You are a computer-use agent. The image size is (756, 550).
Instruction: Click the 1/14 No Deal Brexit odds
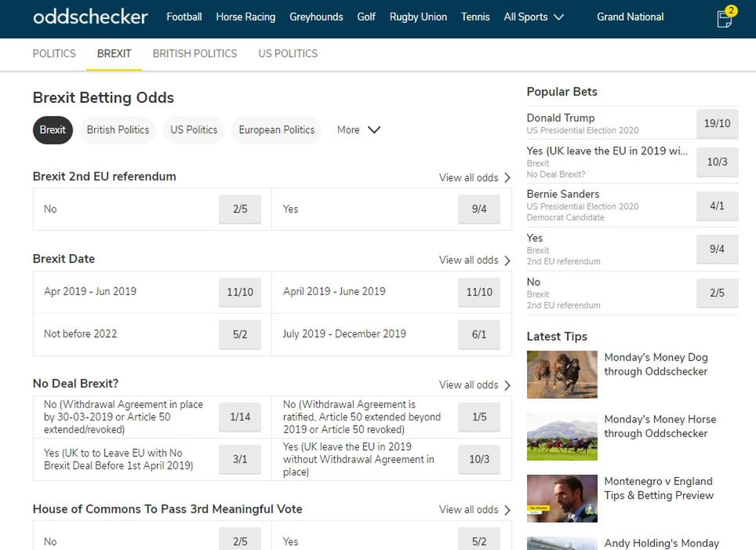point(240,417)
